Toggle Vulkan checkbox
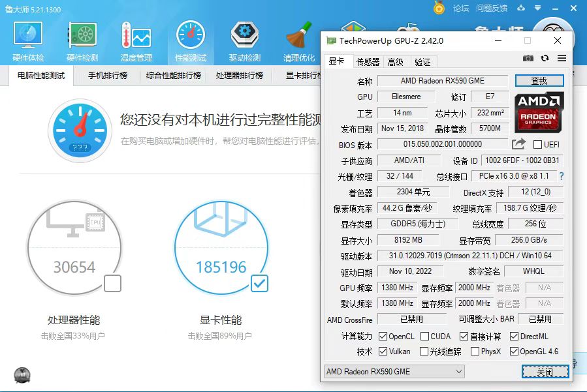Viewport: 587px width, 392px height. [x=383, y=351]
